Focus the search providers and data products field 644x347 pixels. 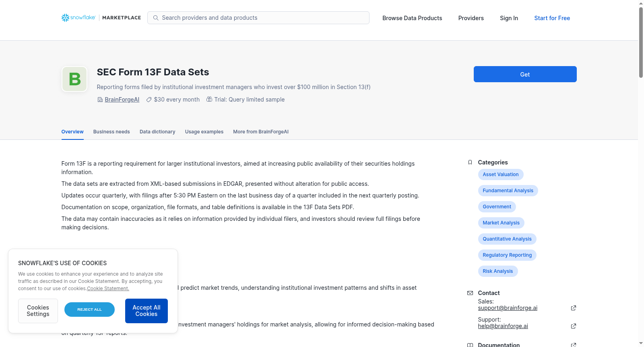pyautogui.click(x=258, y=18)
